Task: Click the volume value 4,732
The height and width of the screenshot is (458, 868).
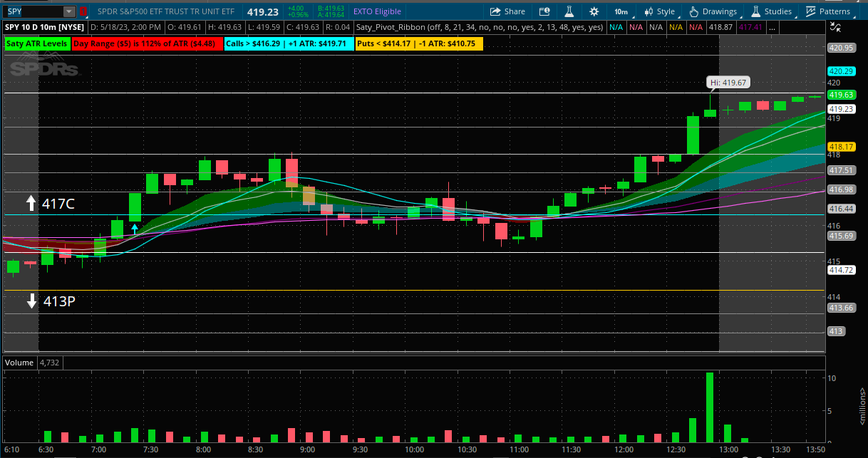Action: coord(51,363)
